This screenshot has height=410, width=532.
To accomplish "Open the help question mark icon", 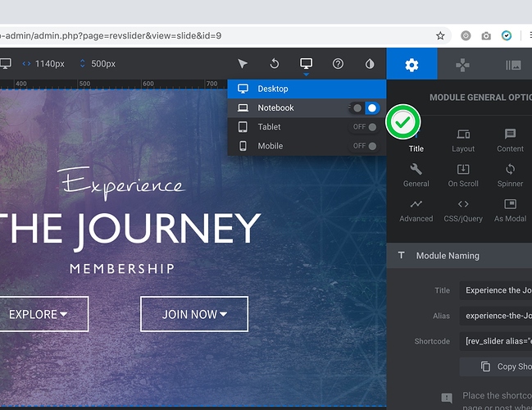I will [338, 64].
